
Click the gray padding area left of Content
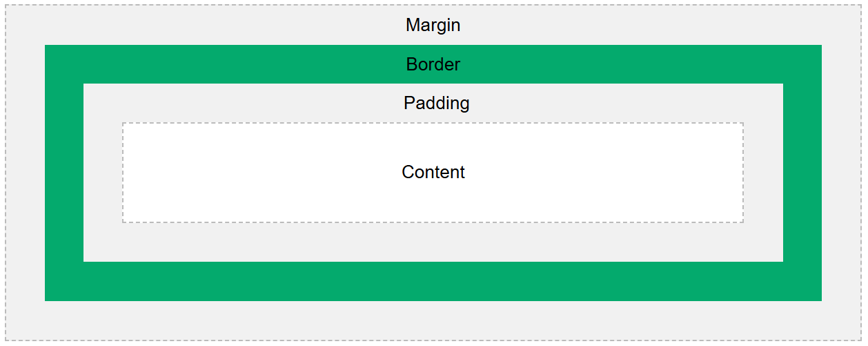[103, 173]
